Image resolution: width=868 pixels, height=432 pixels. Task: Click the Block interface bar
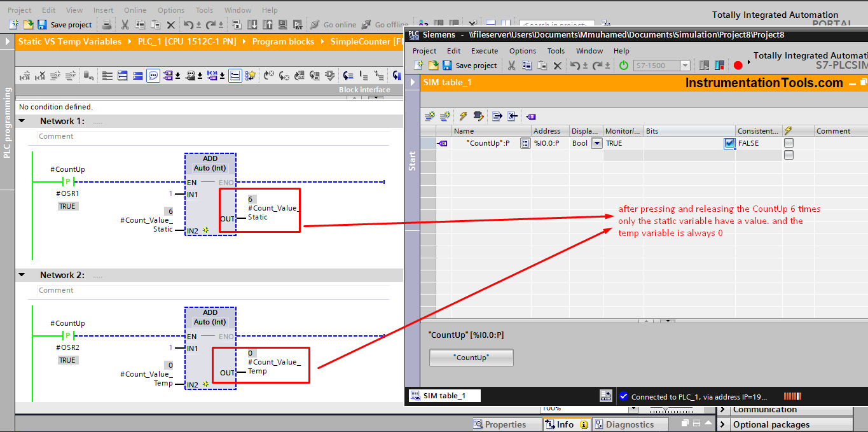(364, 90)
